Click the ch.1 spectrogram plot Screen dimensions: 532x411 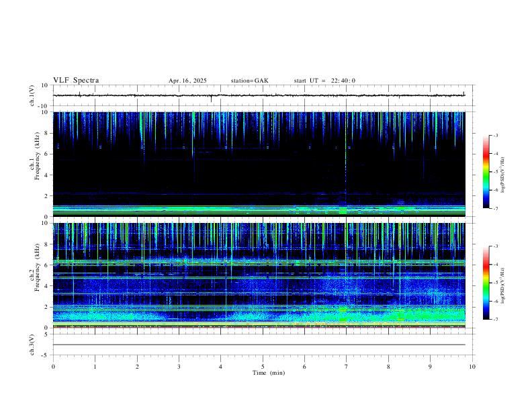click(259, 164)
